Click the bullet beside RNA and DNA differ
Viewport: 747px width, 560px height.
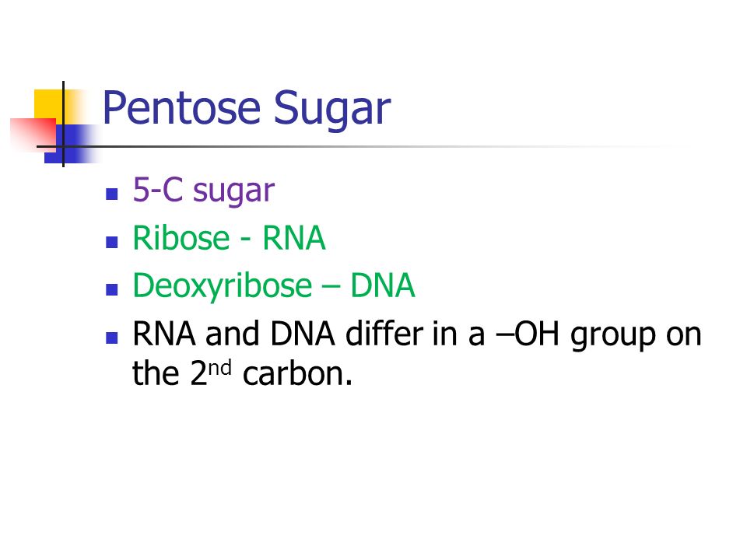tap(112, 338)
